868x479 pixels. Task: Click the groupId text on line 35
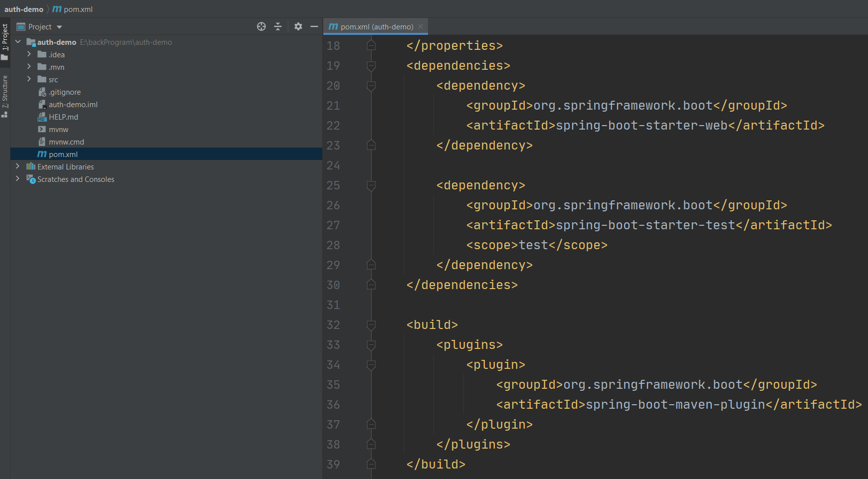[653, 385]
